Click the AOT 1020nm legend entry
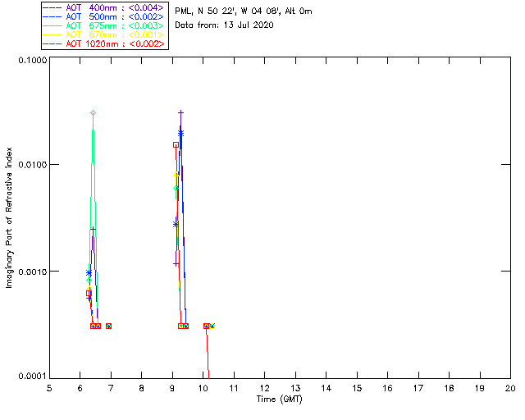This screenshot has height=420, width=525. (x=104, y=43)
